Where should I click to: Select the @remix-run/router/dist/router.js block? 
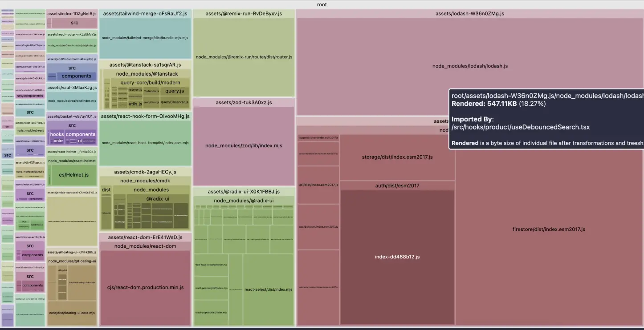[x=244, y=57]
